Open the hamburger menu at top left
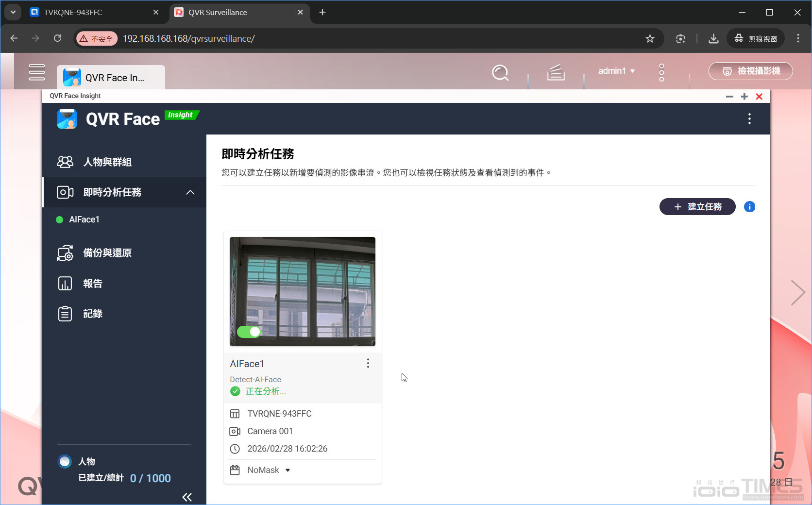The image size is (812, 505). point(37,71)
